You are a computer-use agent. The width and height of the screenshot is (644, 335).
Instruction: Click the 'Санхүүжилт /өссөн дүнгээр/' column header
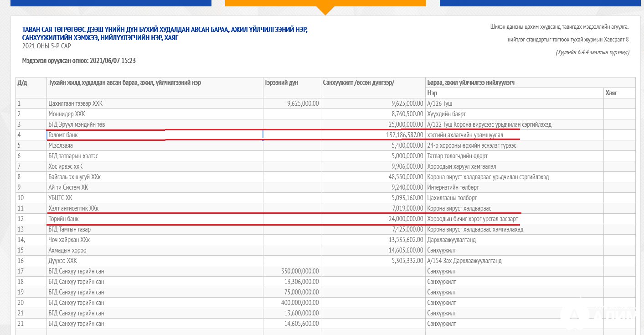373,88
